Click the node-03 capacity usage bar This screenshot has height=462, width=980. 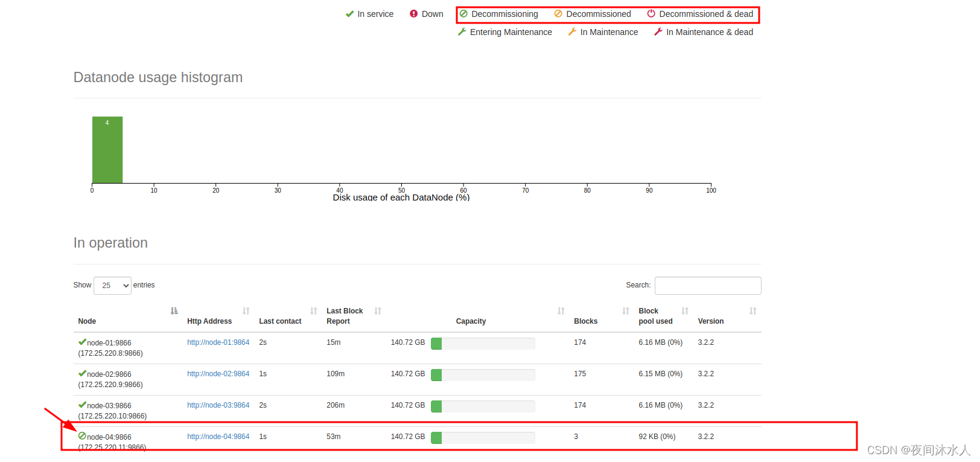tap(483, 406)
